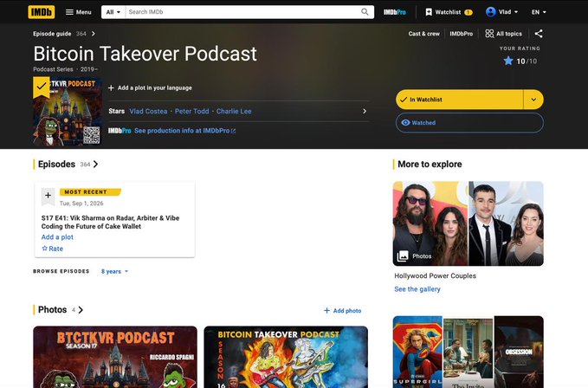Open the Episode guide link
The width and height of the screenshot is (588, 388).
pos(64,34)
